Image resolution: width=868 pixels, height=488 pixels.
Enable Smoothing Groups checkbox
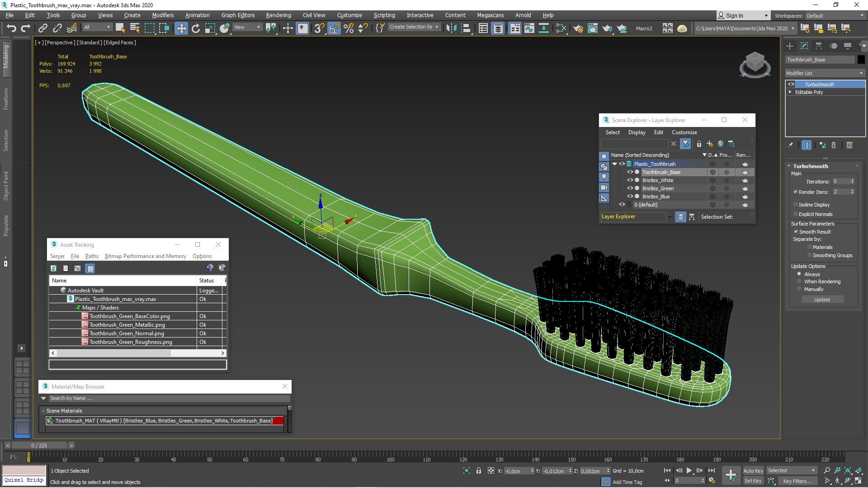[x=810, y=255]
